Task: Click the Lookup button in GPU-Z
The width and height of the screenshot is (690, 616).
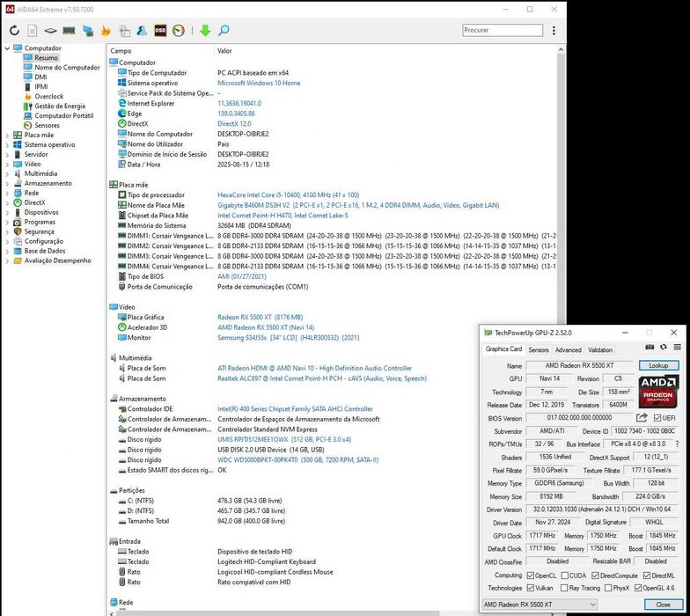Action: [658, 365]
